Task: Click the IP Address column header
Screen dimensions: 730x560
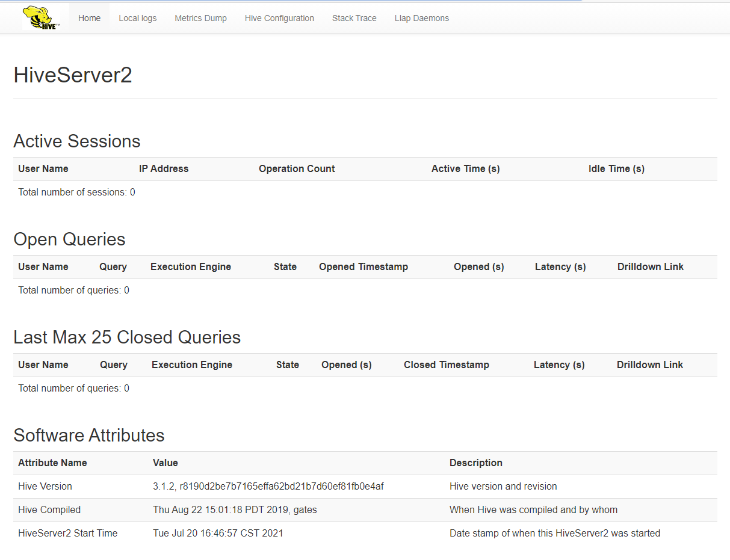Action: click(x=164, y=169)
